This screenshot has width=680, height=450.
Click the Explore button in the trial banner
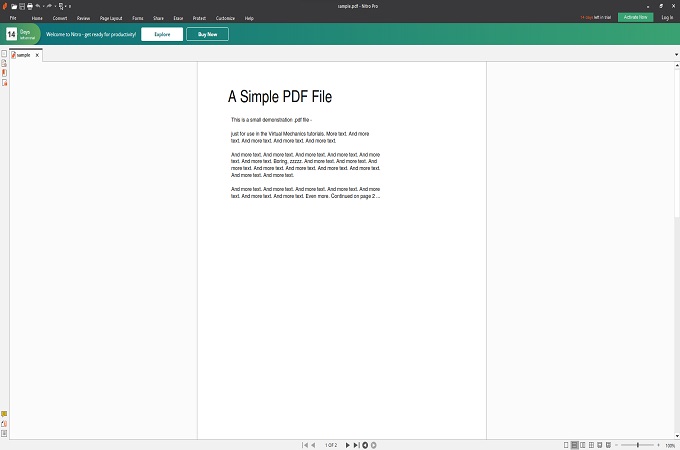click(x=162, y=34)
